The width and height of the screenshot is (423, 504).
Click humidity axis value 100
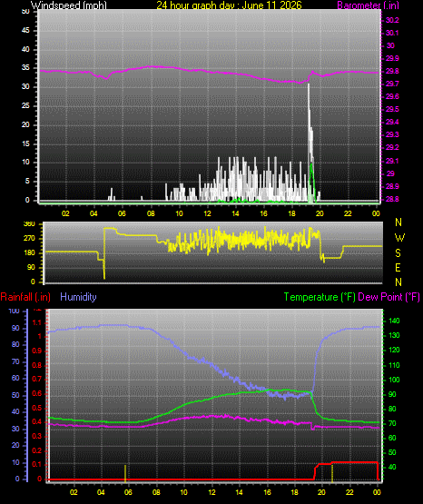[x=15, y=311]
